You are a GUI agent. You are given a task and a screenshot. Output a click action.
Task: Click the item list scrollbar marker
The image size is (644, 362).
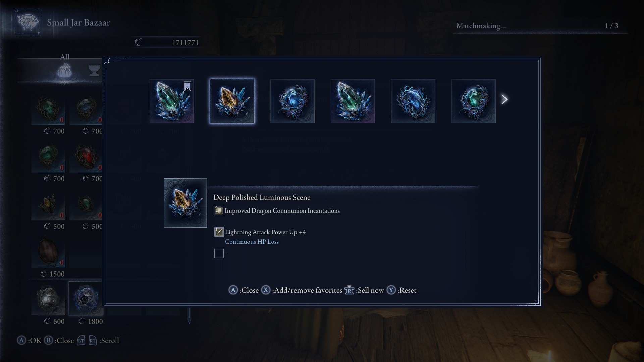coord(189,316)
